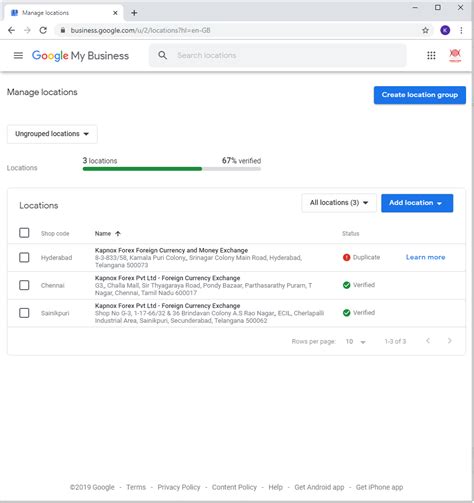Click the Chennai shop code
This screenshot has width=474, height=503.
[x=53, y=285]
